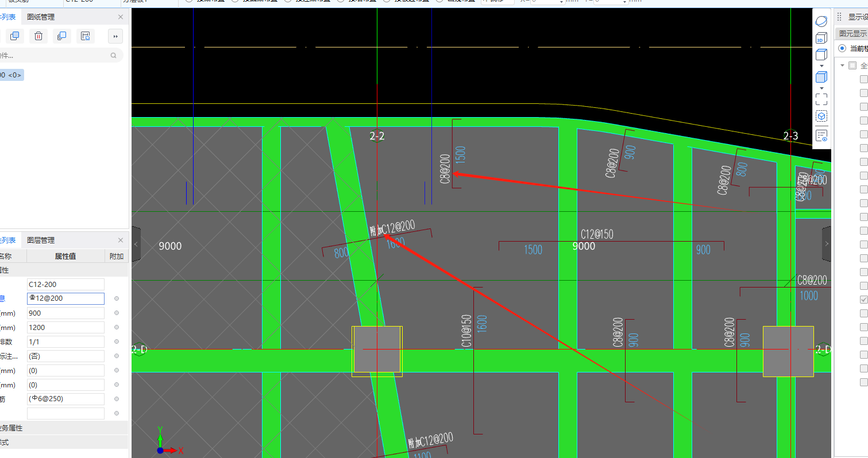Toggle 附加 circle for the (否) row
The height and width of the screenshot is (458, 868).
117,356
